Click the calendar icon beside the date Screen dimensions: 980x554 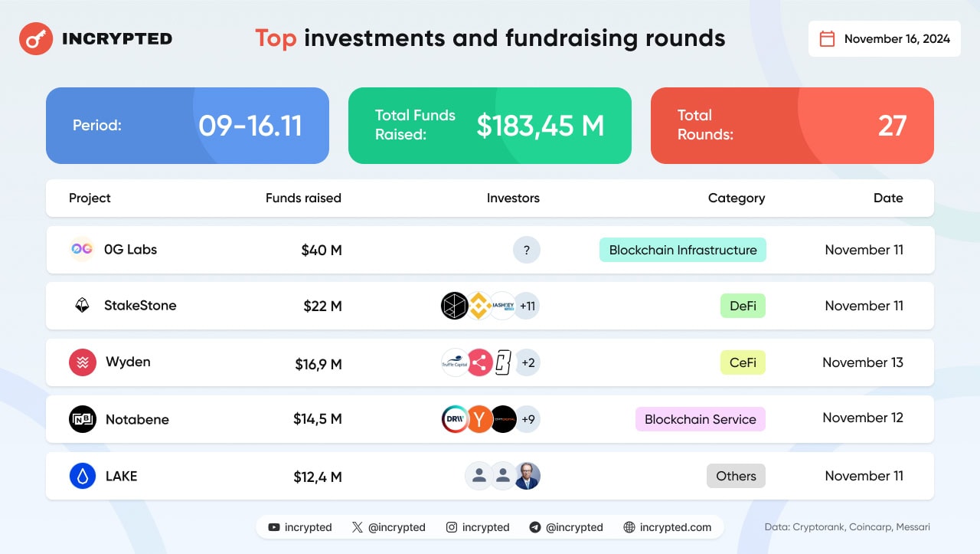827,39
